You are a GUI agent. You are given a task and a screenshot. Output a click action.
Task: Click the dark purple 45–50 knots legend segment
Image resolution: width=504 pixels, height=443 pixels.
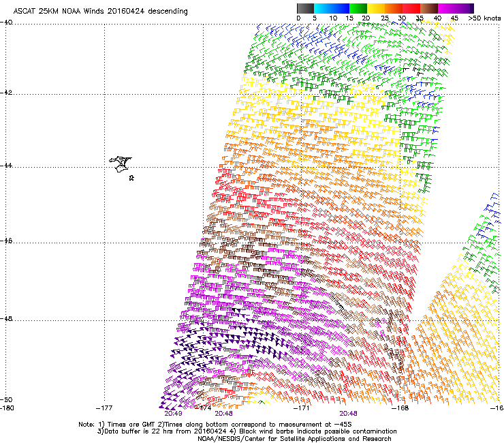[x=464, y=8]
